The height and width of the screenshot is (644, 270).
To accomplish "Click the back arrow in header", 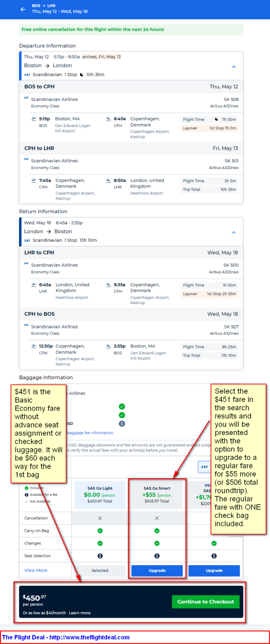I will coord(23,9).
